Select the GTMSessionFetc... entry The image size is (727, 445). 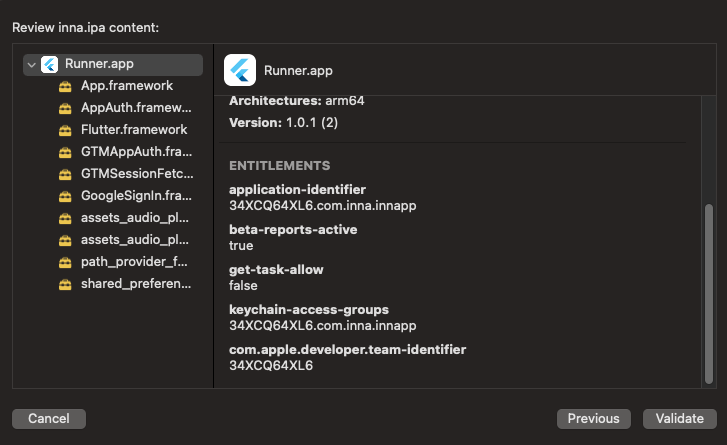(x=137, y=174)
